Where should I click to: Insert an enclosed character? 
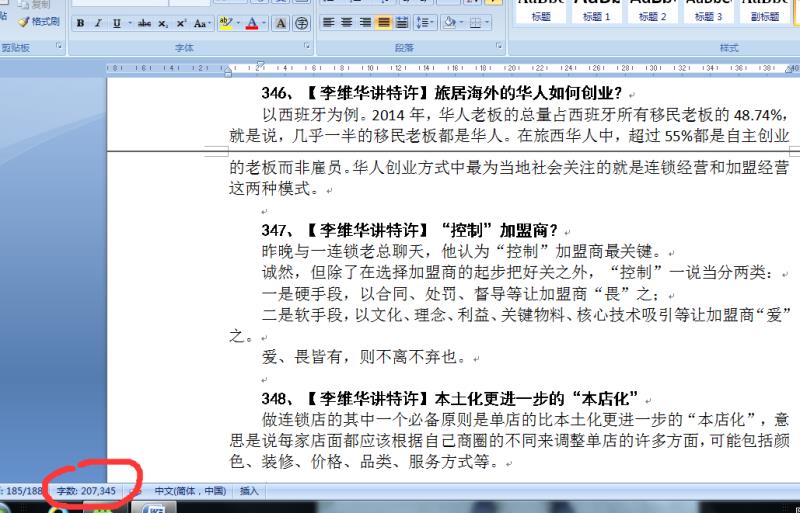pos(302,23)
